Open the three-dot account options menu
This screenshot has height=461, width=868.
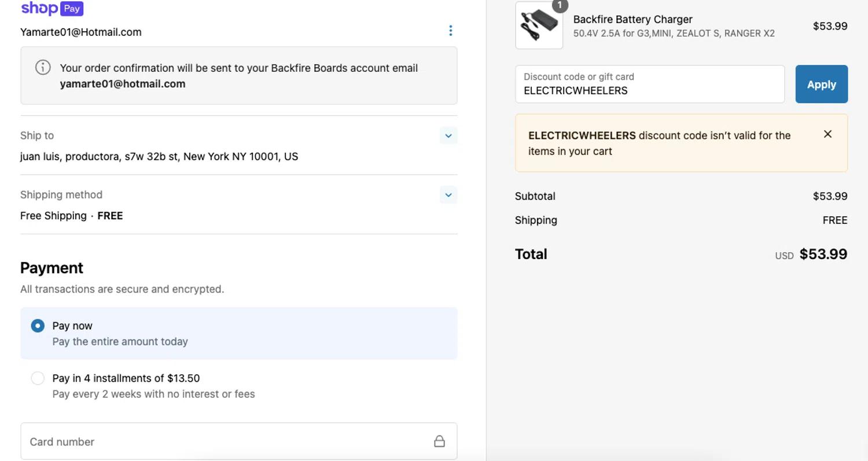pos(450,31)
